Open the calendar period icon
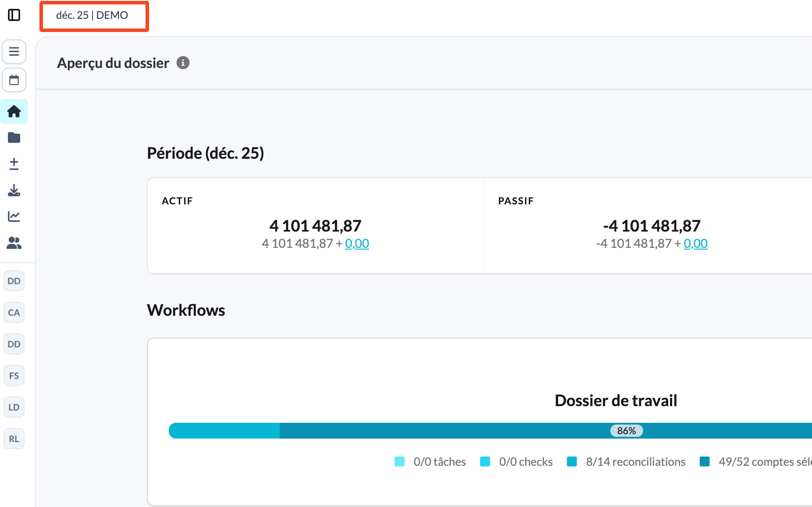 coord(14,80)
